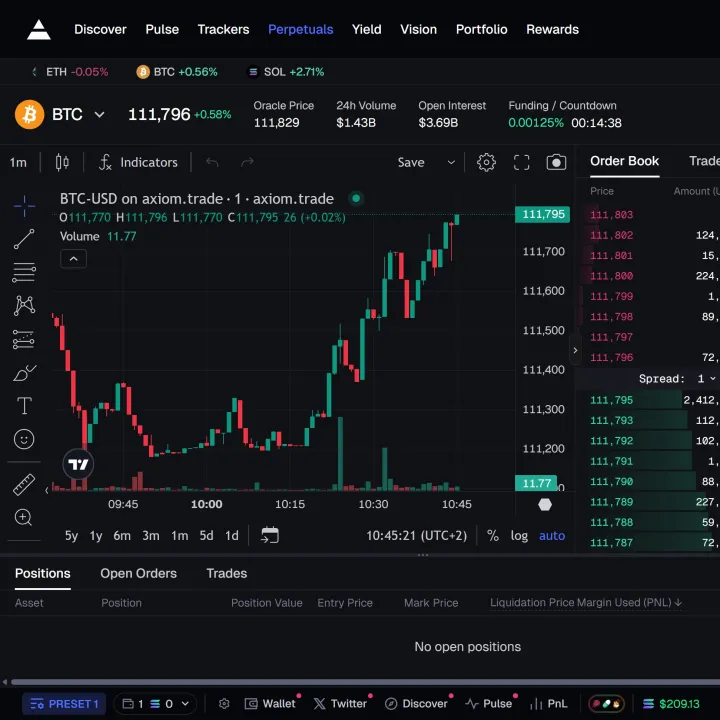The width and height of the screenshot is (720, 720).
Task: Open the Fibonacci retracement tool group
Action: [x=24, y=272]
